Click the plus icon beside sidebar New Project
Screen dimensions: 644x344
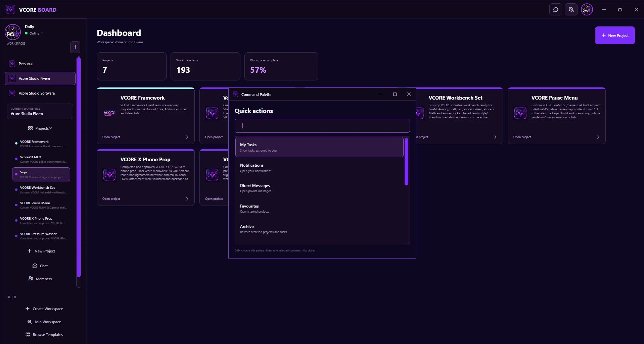[x=30, y=251]
